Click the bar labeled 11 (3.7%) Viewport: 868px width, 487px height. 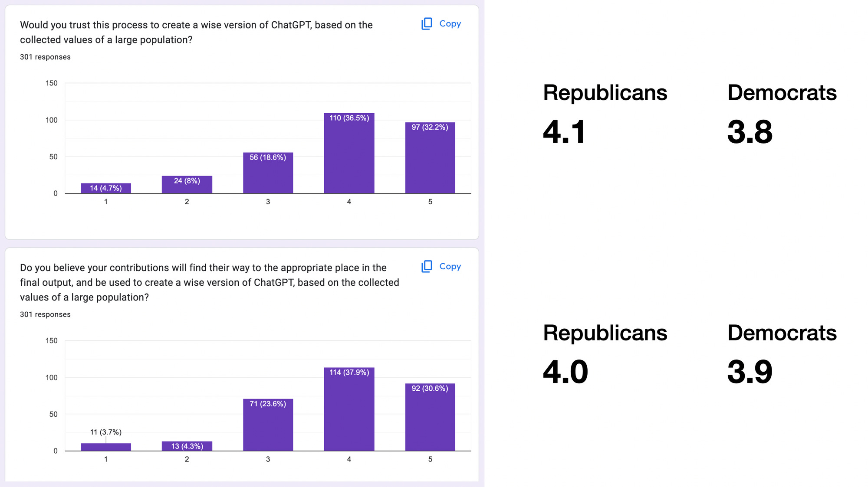point(105,446)
